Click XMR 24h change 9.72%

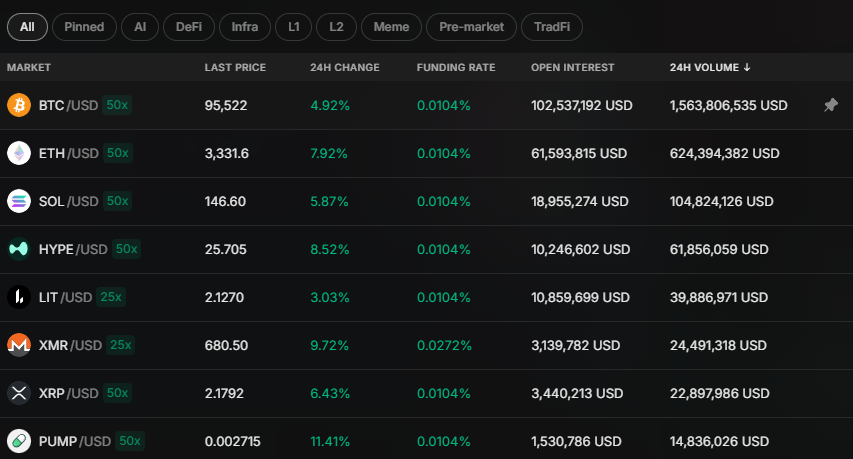pos(329,345)
